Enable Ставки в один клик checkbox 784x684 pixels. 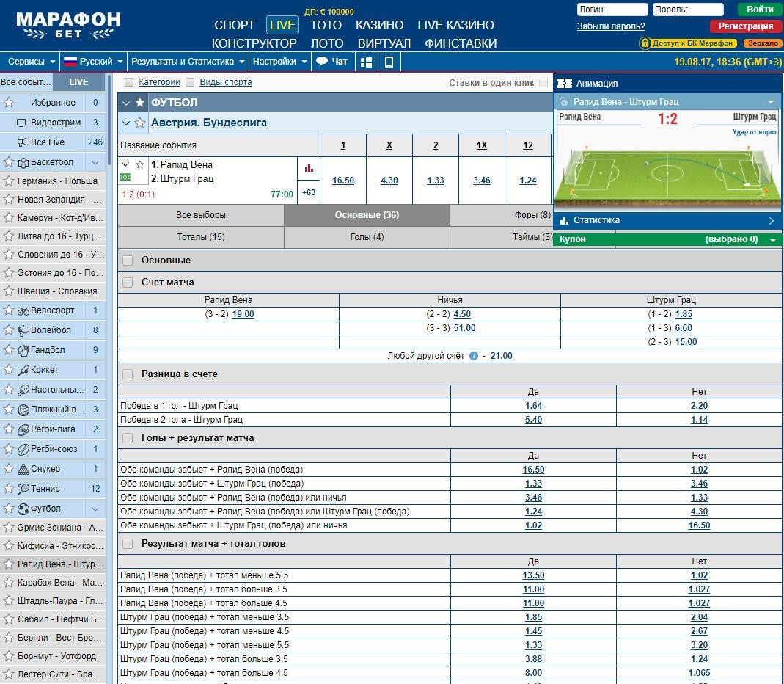(543, 83)
